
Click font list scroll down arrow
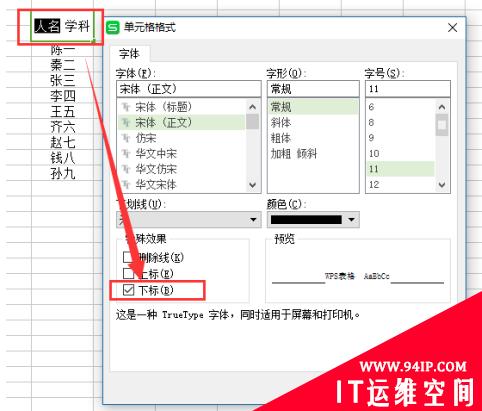[x=253, y=185]
